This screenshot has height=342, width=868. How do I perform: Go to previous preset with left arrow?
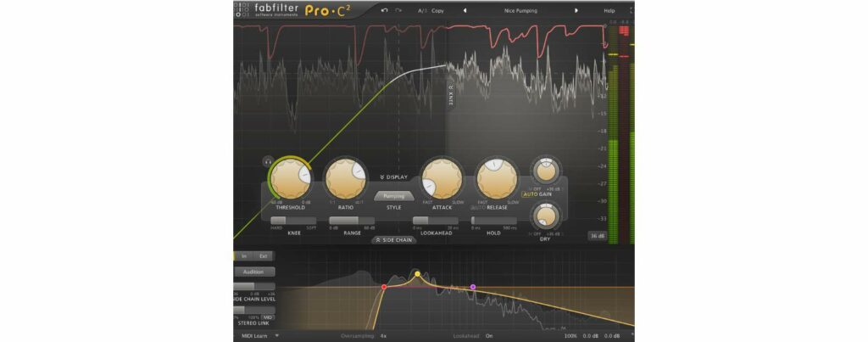click(465, 11)
